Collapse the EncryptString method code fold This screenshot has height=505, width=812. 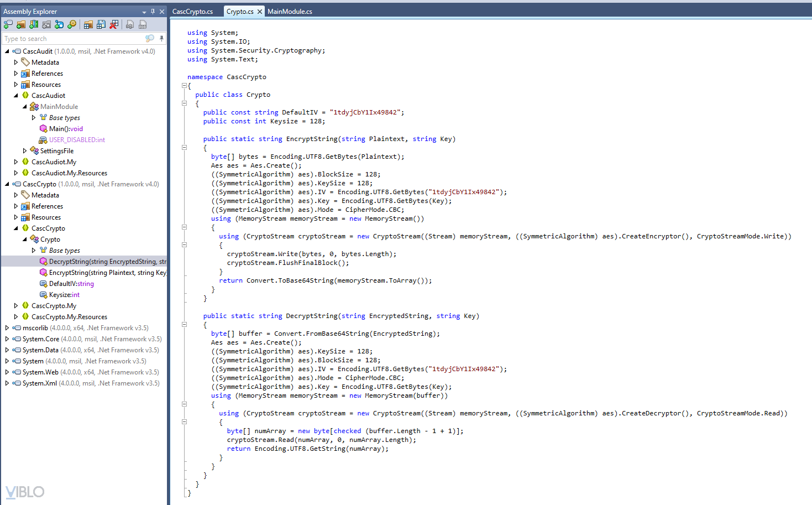click(184, 148)
